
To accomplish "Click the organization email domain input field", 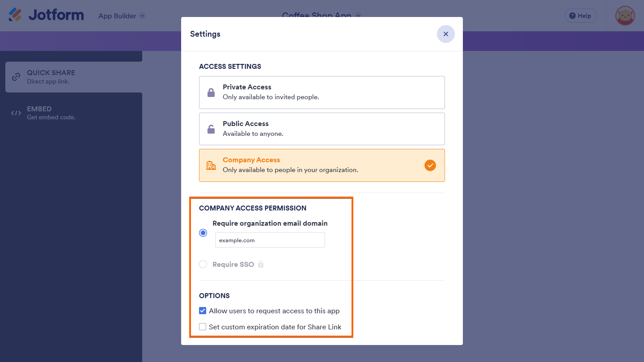I will pyautogui.click(x=270, y=240).
